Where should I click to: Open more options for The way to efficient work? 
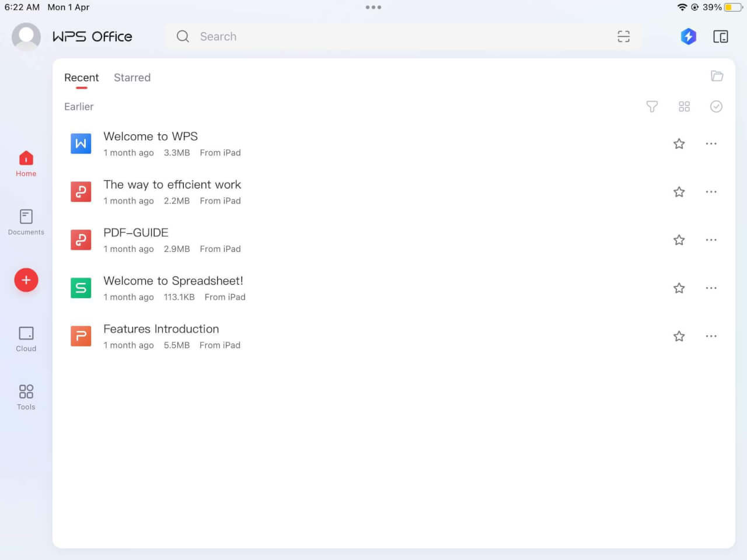(711, 191)
